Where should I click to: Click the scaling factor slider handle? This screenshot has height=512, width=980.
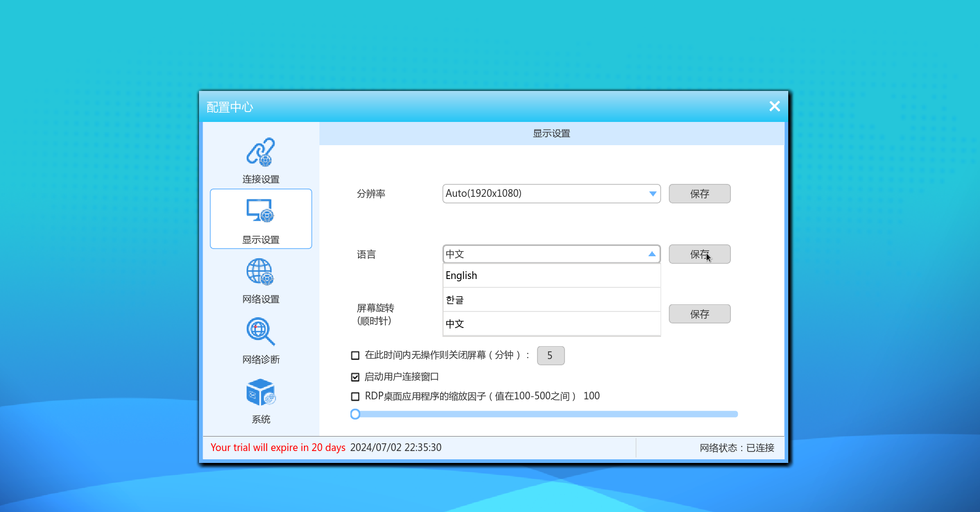(x=355, y=414)
